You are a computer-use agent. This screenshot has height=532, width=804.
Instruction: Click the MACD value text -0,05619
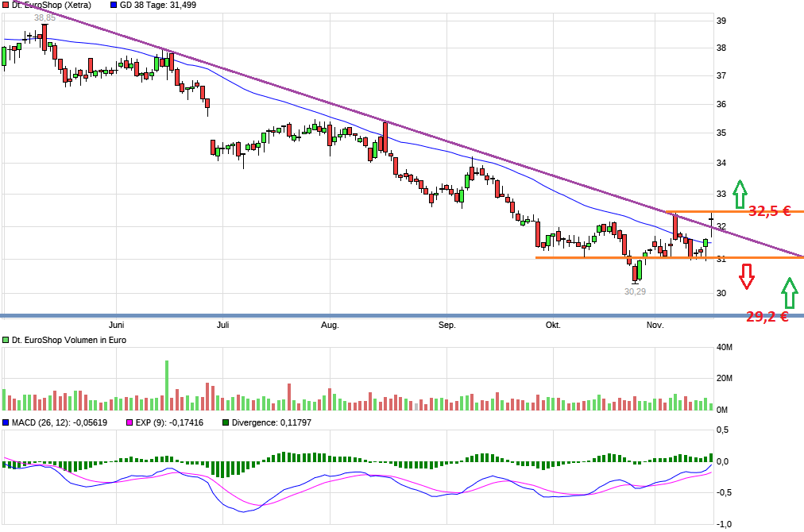click(87, 423)
